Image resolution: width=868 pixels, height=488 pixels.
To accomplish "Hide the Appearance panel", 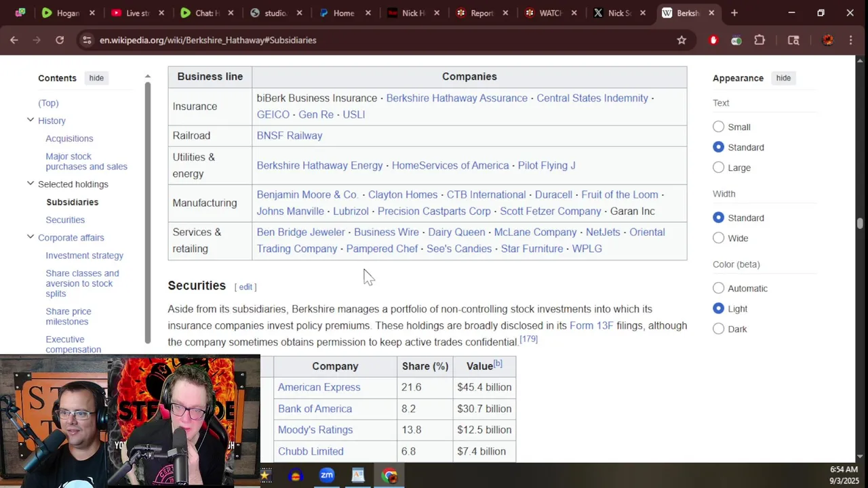I will [783, 78].
